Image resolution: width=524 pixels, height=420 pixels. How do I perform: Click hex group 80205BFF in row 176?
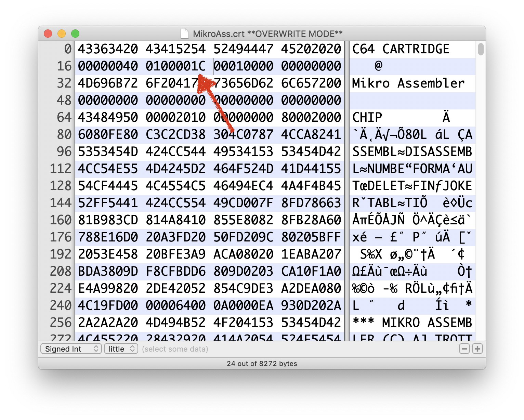pyautogui.click(x=311, y=237)
